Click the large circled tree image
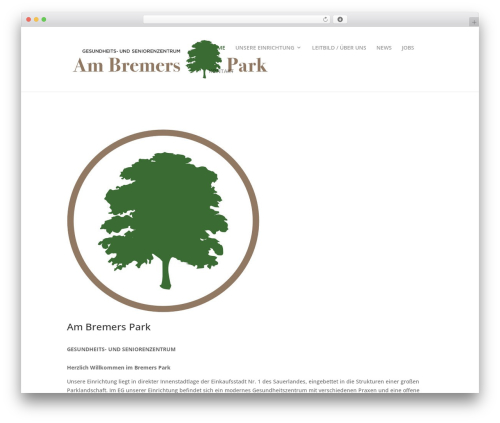Viewport: 500px width, 423px height. (x=163, y=221)
